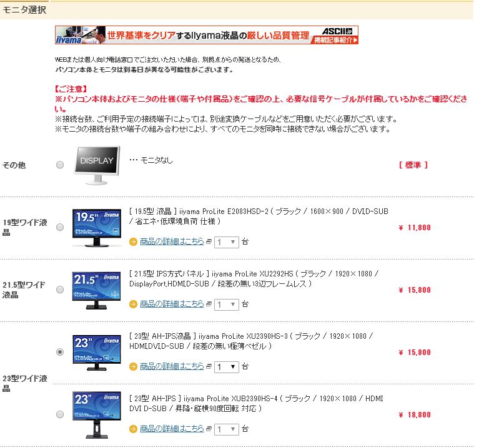Open quantity dropdown for XU2390HS-3 monitor
The image size is (484, 448).
227,367
